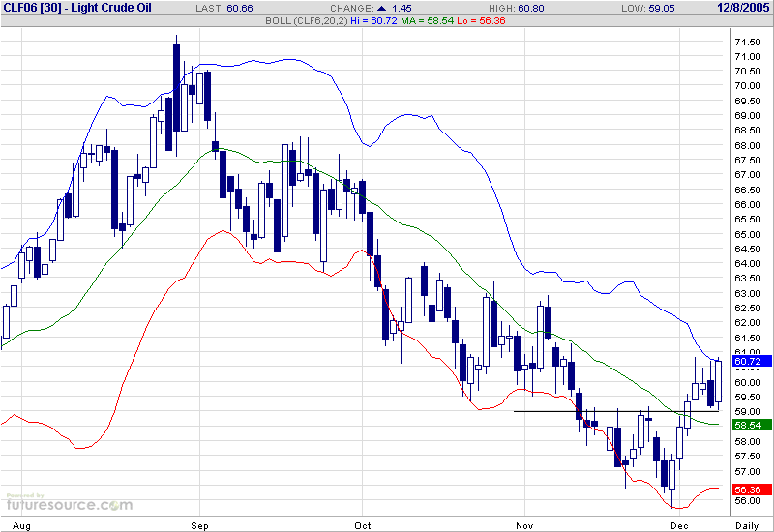Click the red 56.36 lower band price tag

pyautogui.click(x=750, y=490)
